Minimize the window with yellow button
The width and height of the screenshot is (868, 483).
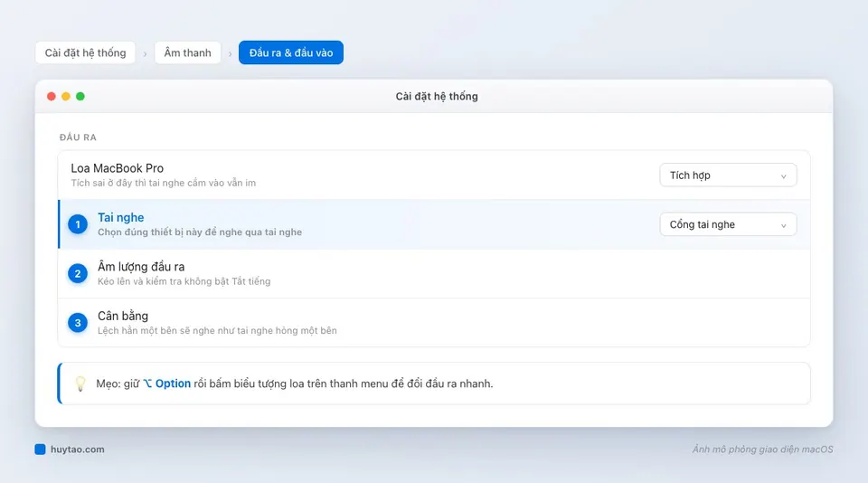66,97
